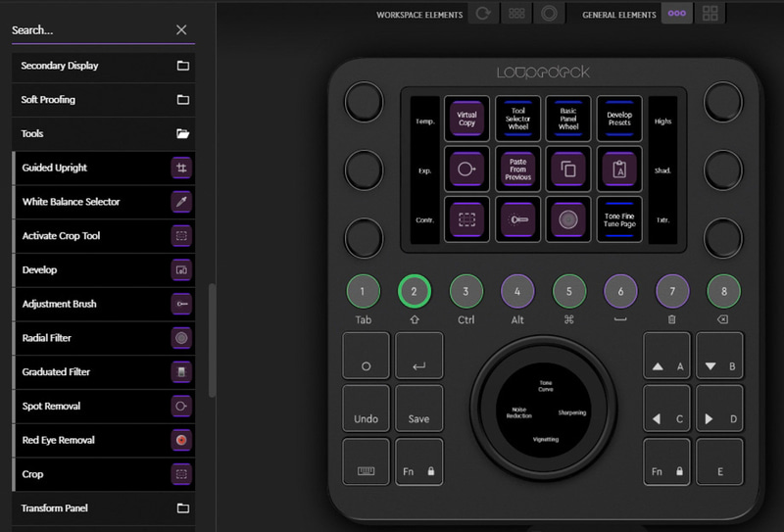Click the Enter arrow square button
784x532 pixels.
click(419, 356)
